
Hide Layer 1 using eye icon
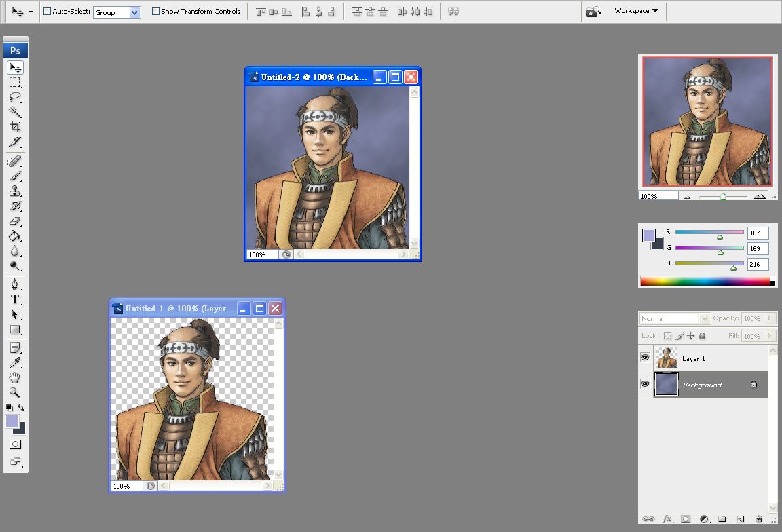pos(645,358)
